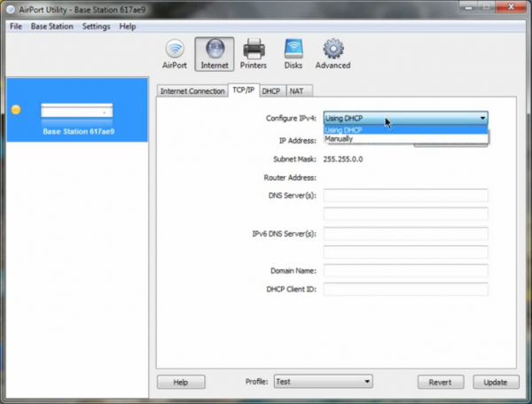
Task: Open the Settings menu
Action: point(97,27)
